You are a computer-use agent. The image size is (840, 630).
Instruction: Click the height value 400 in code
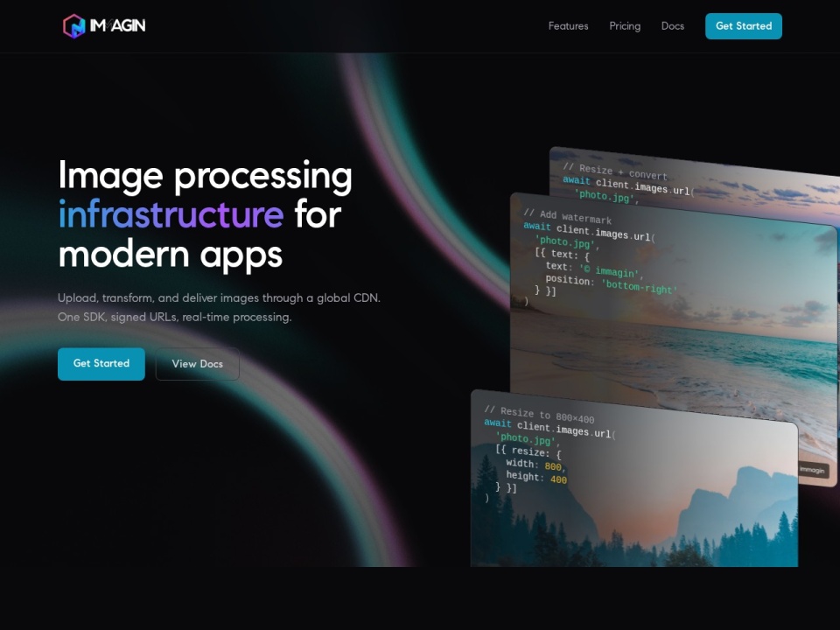pos(558,479)
